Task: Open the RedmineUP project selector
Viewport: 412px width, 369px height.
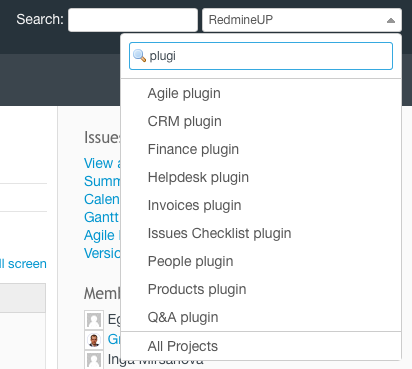Action: 302,20
